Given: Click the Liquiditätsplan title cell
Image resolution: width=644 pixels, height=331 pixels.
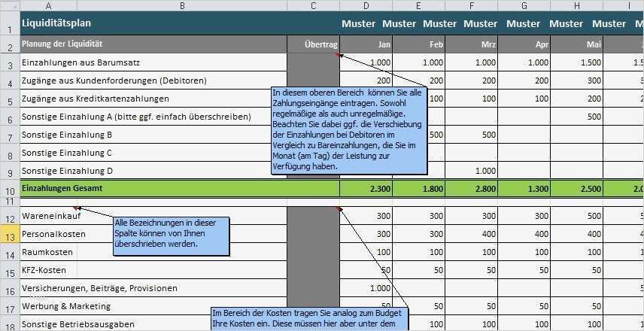Looking at the screenshot, I should (56, 23).
